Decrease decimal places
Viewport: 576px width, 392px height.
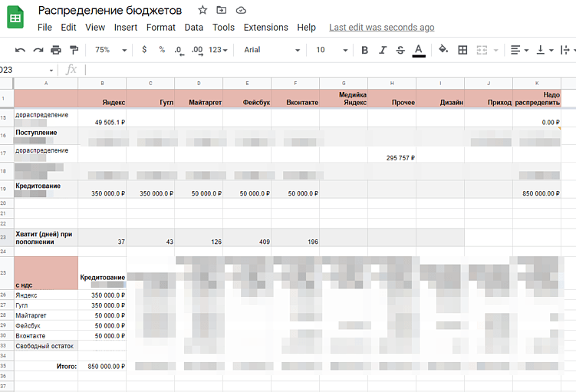pos(179,51)
